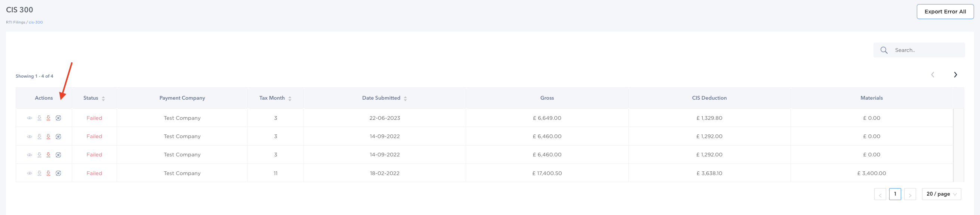Viewport: 980px width, 215px height.
Task: Go to next page using bottom pagination arrow
Action: [x=910, y=194]
